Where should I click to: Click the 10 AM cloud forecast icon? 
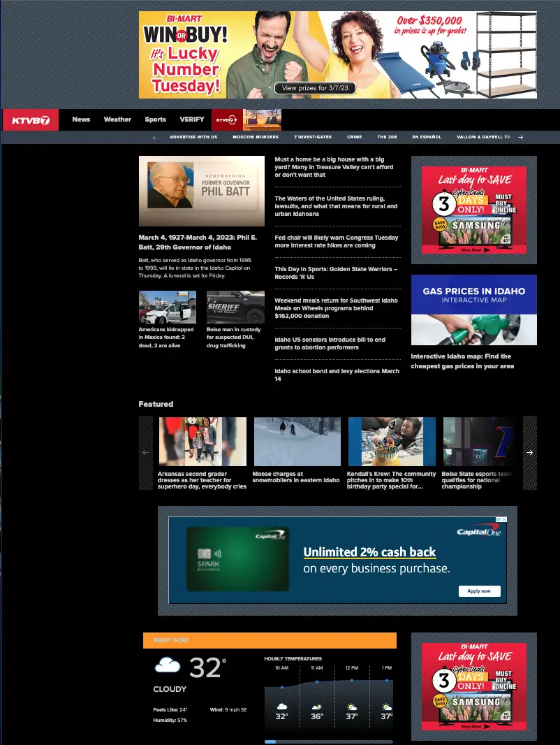pyautogui.click(x=282, y=706)
